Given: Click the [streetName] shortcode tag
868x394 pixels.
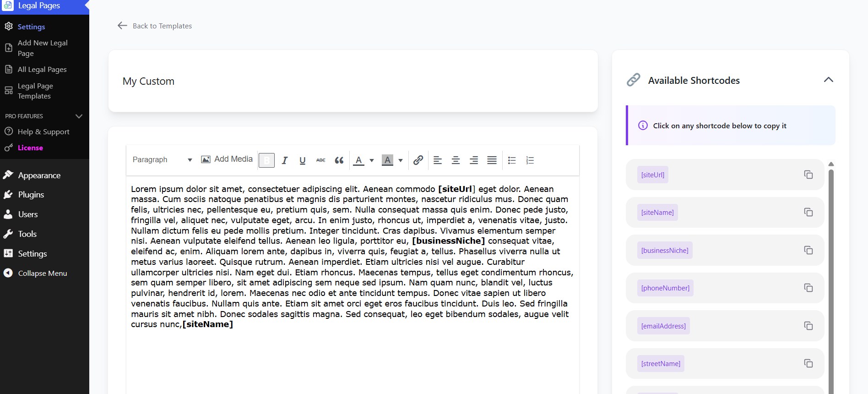Looking at the screenshot, I should pyautogui.click(x=661, y=363).
